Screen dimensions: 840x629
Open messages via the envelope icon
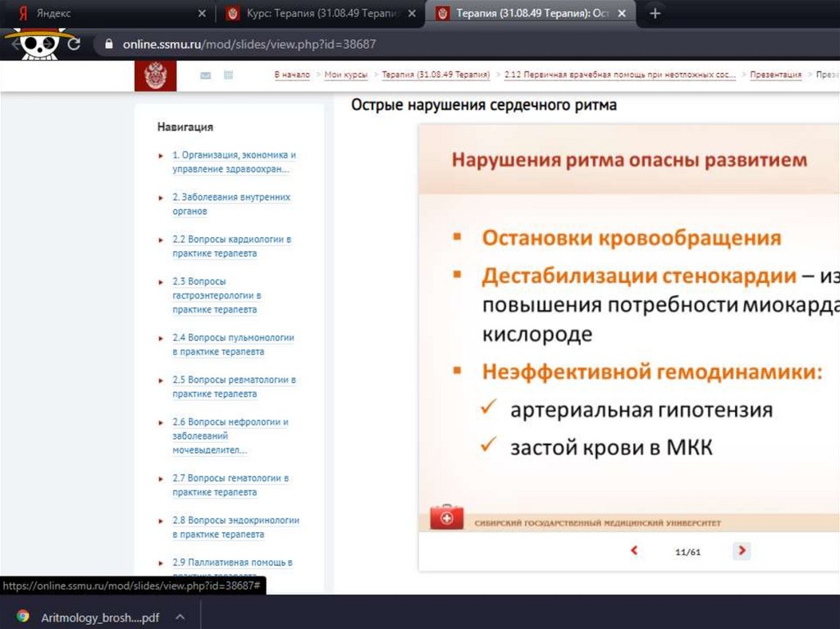pyautogui.click(x=205, y=75)
